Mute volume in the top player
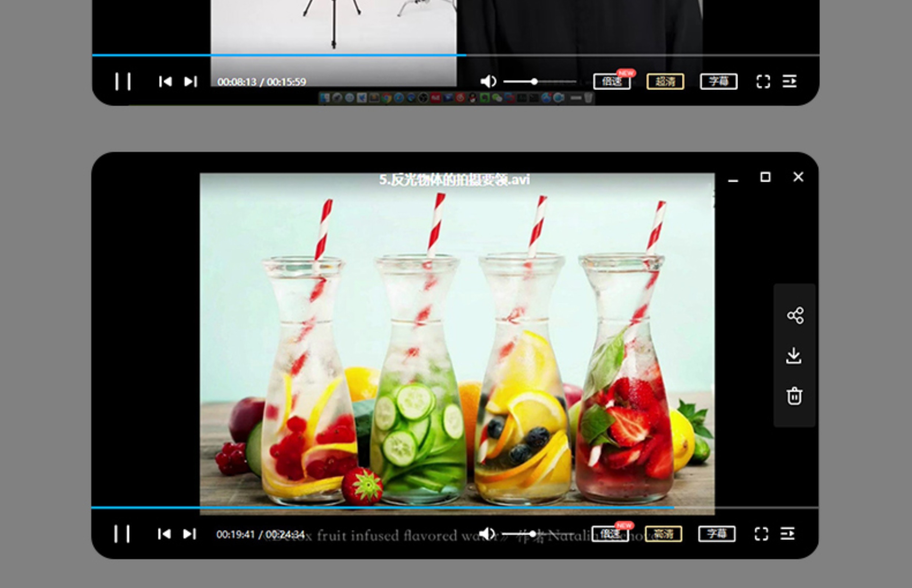This screenshot has width=912, height=588. (488, 81)
